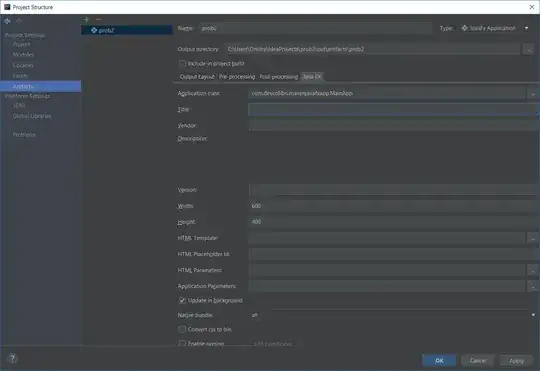Open the artifact Type dropdown
Screen dimensions: 540x371
[x=495, y=28]
